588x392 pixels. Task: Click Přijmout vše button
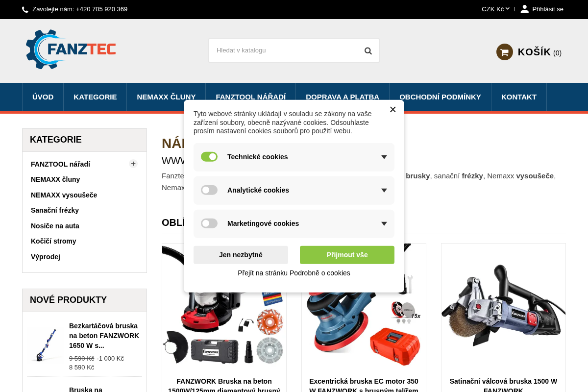tap(347, 255)
